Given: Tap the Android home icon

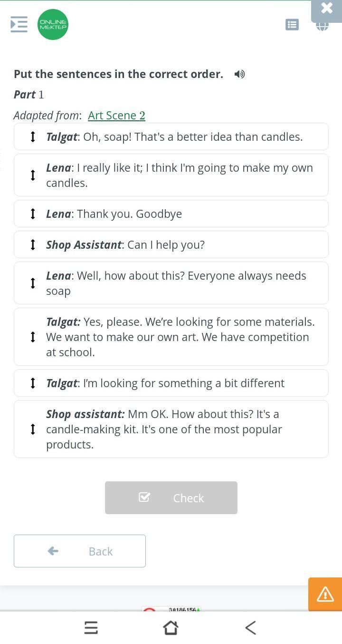Looking at the screenshot, I should 171,628.
